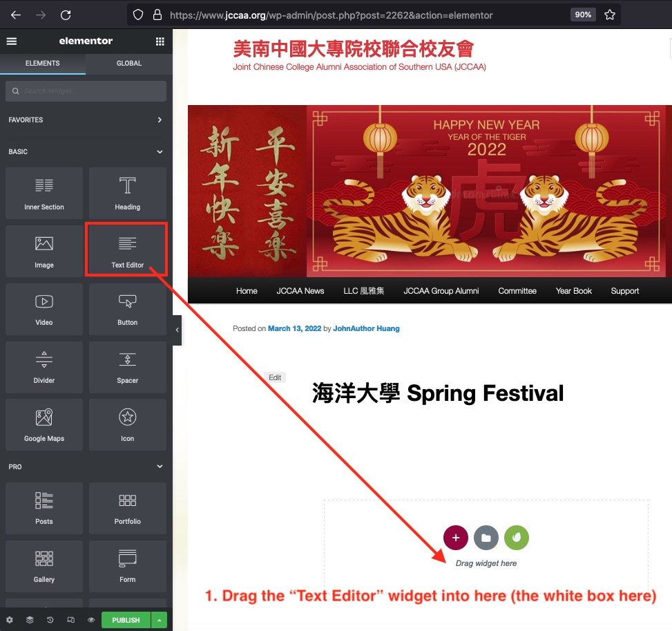Collapse the Pro widgets category
The image size is (672, 631).
[x=86, y=467]
